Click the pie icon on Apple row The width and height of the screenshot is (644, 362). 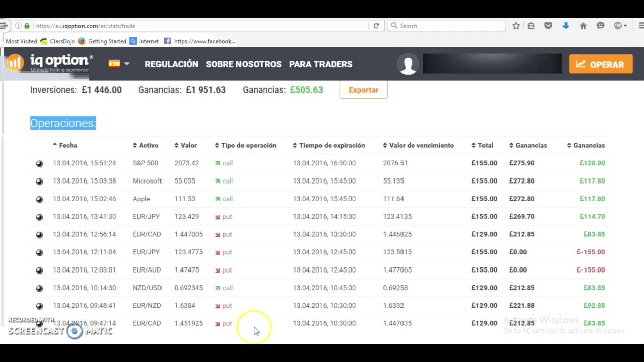point(39,199)
